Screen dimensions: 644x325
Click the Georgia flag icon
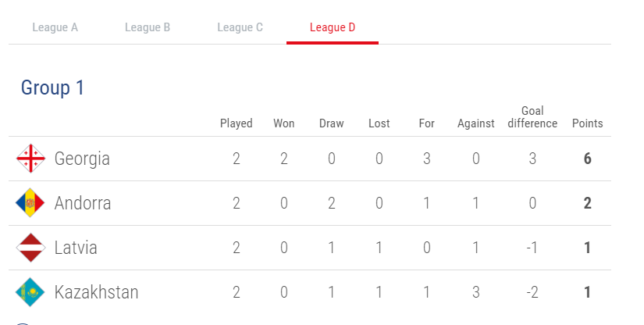[x=30, y=158]
